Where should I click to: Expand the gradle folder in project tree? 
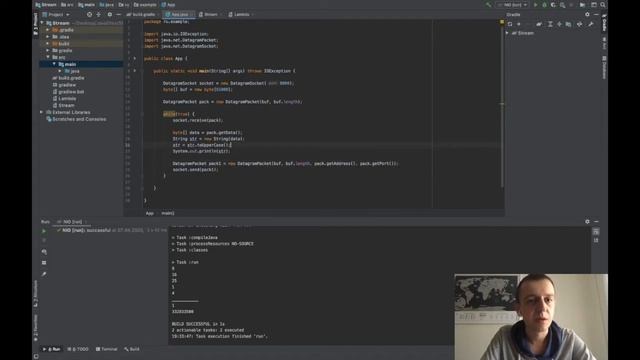48,51
